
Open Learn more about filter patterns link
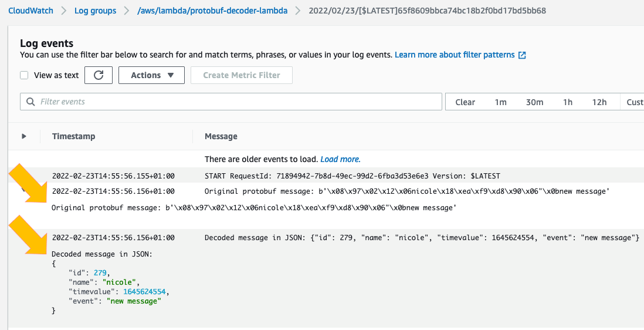tap(455, 55)
